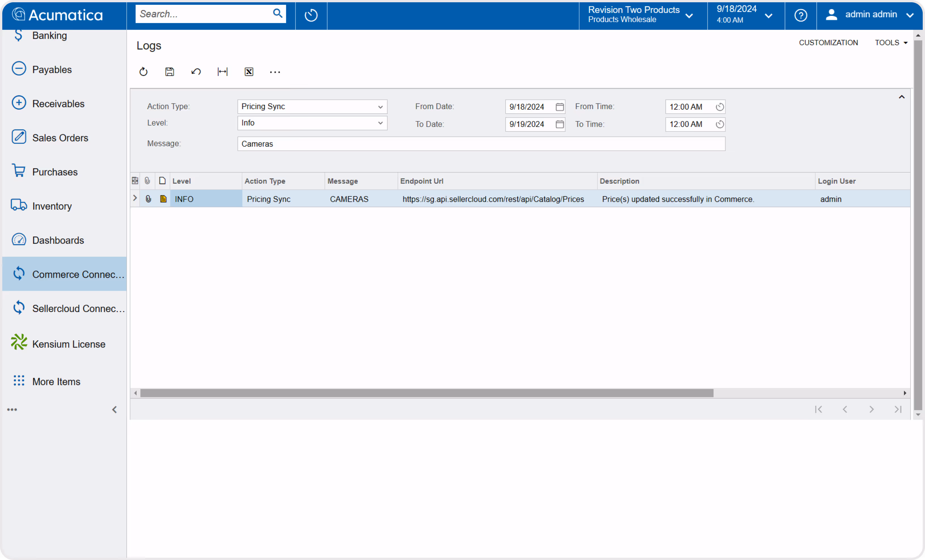Open the TOOLS menu
The width and height of the screenshot is (925, 560).
pyautogui.click(x=891, y=43)
